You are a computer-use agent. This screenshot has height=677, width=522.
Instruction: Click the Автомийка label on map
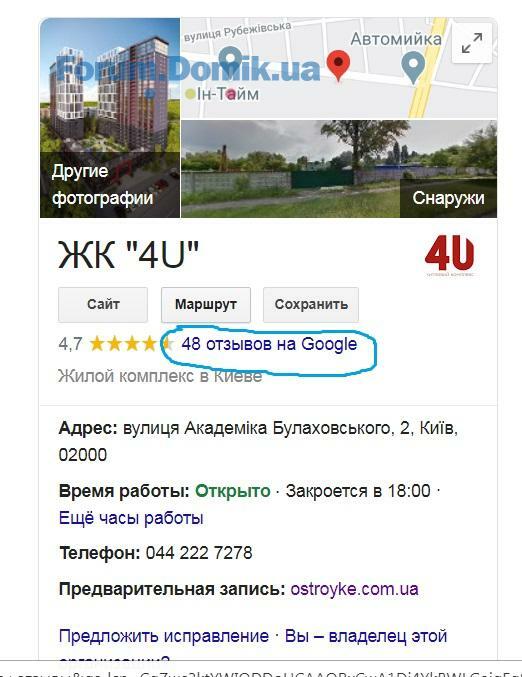[x=396, y=39]
